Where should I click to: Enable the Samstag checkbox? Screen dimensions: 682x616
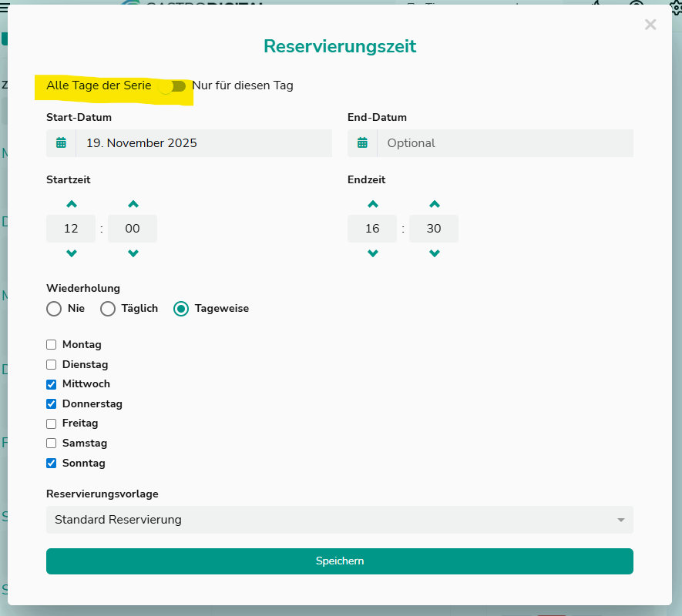(x=52, y=444)
